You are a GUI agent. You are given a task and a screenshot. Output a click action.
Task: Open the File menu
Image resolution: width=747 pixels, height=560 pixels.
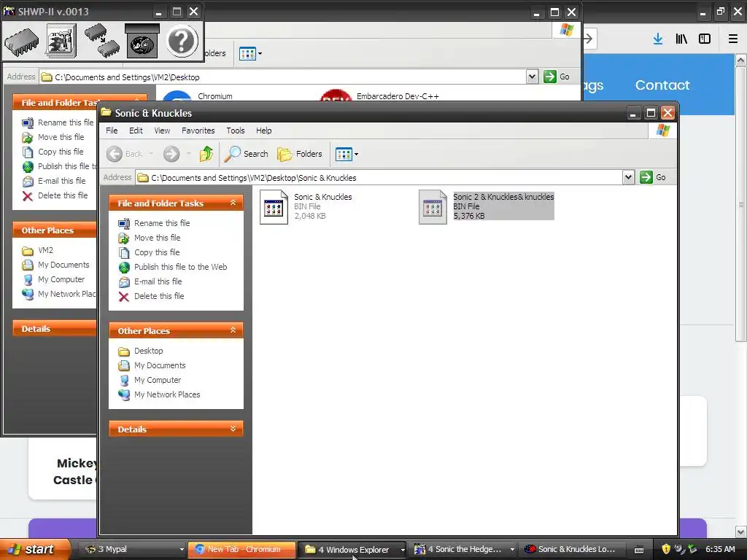pyautogui.click(x=112, y=131)
